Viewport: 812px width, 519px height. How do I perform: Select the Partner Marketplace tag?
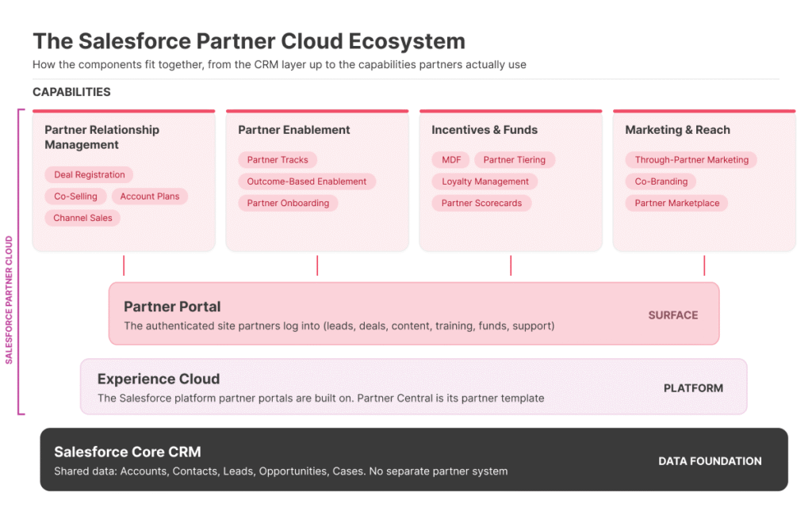[x=677, y=204]
